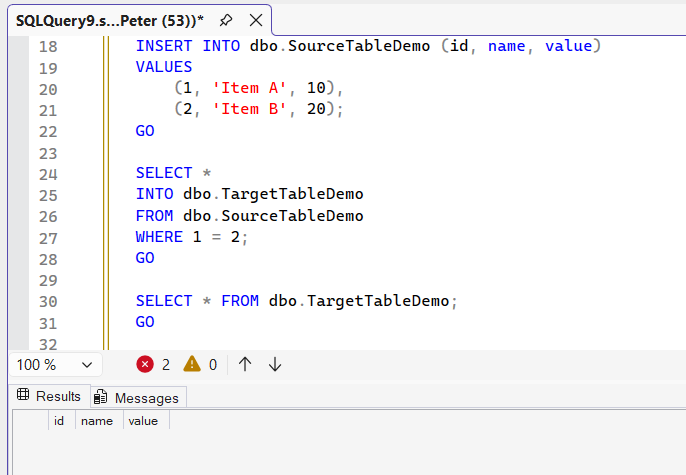
Task: Click the "value" column header in results
Action: pos(143,421)
